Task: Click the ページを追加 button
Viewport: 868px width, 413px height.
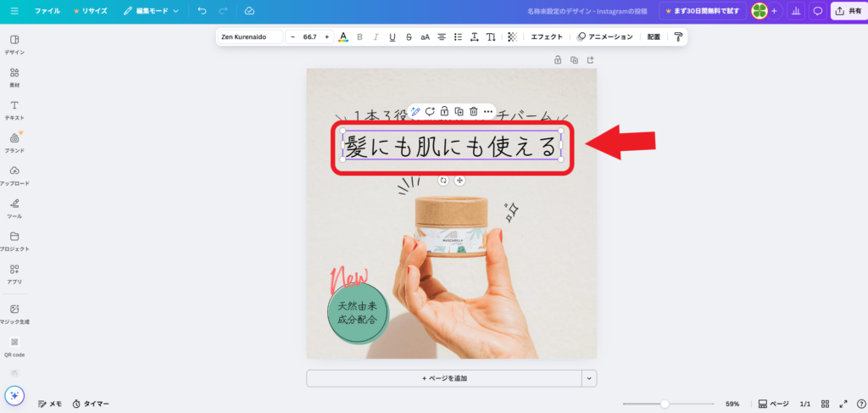Action: tap(444, 378)
